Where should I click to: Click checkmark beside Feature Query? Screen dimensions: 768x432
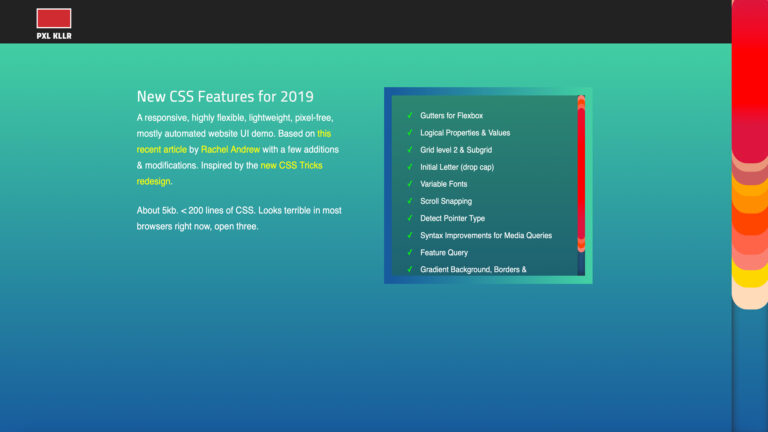click(410, 252)
